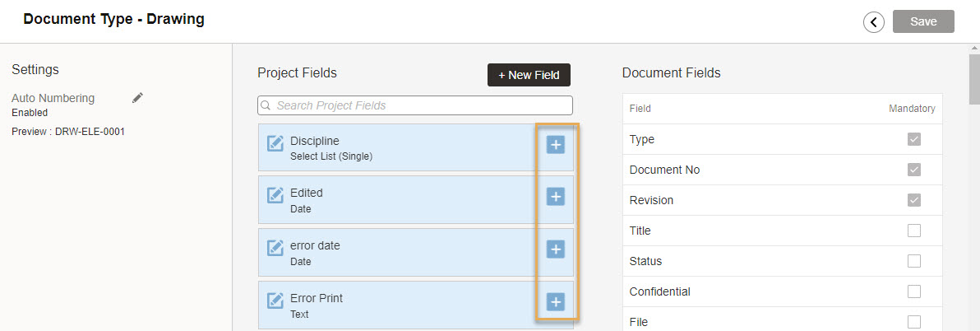Screen dimensions: 980x331
Task: Open edit icon for Edited field
Action: point(275,195)
